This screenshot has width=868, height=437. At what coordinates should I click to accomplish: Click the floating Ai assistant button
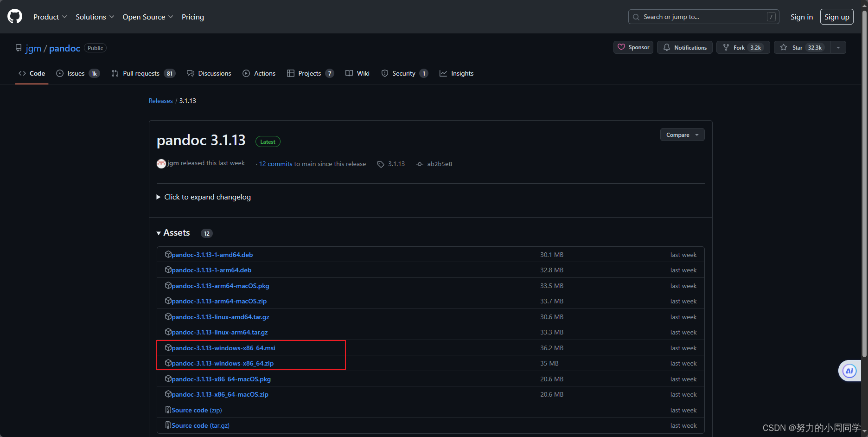[x=849, y=371]
